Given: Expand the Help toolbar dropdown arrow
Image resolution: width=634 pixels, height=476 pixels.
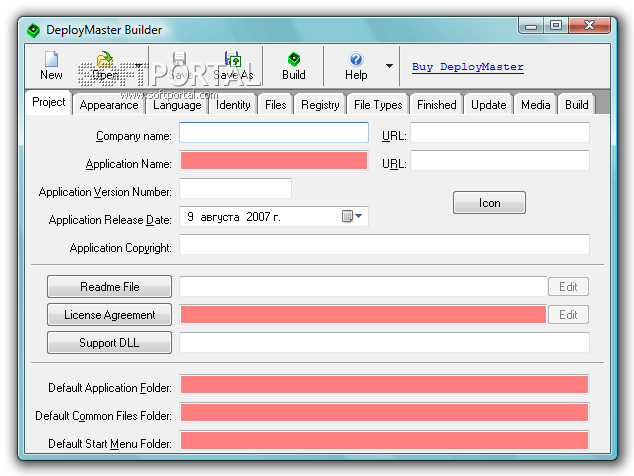Looking at the screenshot, I should click(x=389, y=66).
